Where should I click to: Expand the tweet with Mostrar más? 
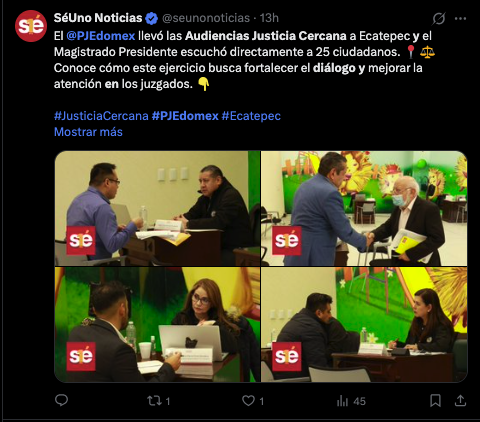point(88,132)
